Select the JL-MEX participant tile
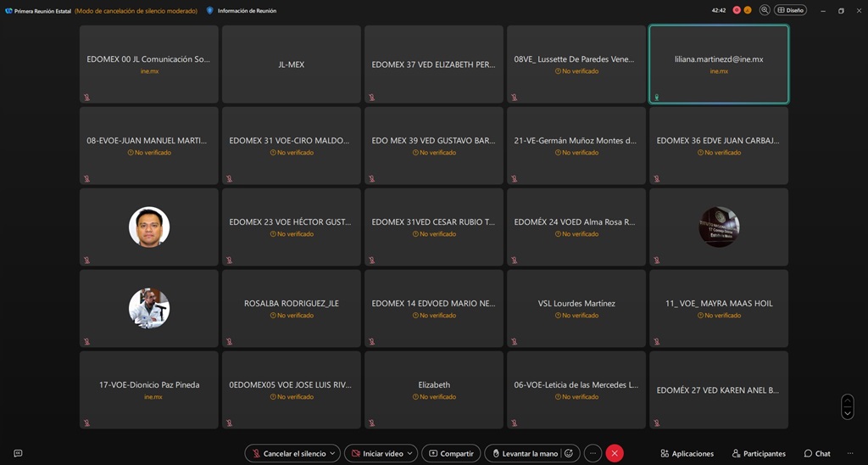Screen dimensions: 868x465 [292, 64]
